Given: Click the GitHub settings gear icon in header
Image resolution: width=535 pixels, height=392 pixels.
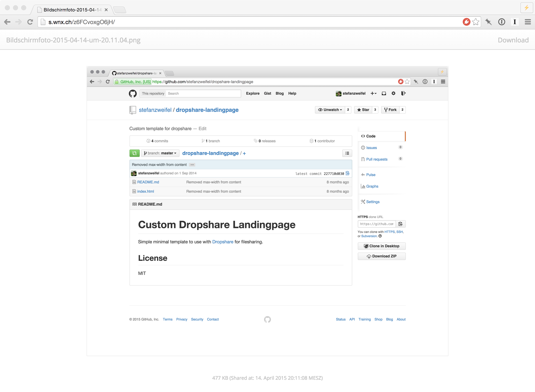Looking at the screenshot, I should pos(393,93).
